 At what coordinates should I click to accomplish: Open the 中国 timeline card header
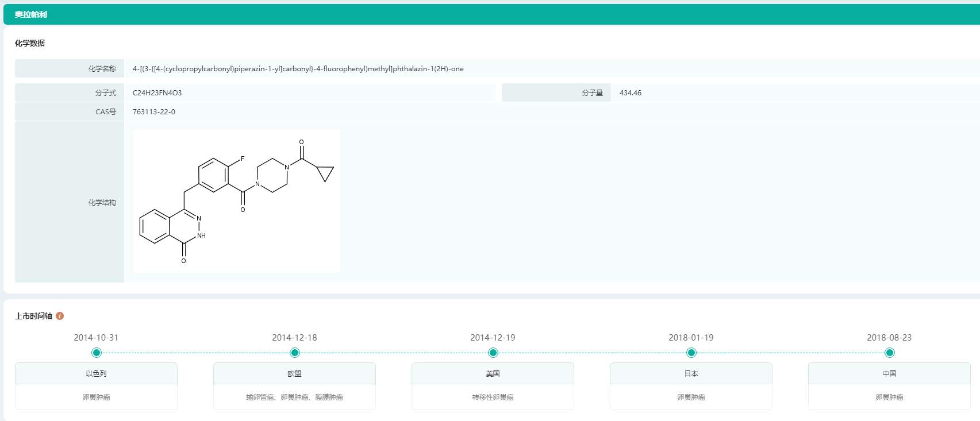pyautogui.click(x=889, y=373)
